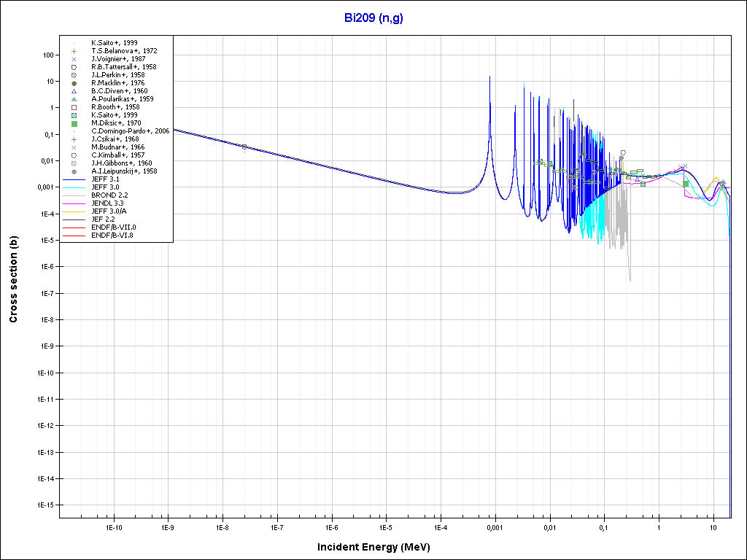Select the A.I.Leipunskij 1958 legend marker

coord(74,171)
